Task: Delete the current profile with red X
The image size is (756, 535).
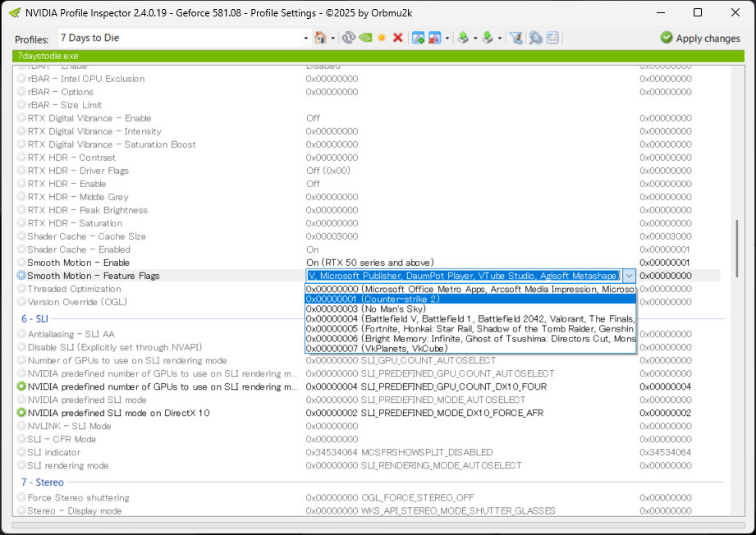Action: (x=398, y=38)
